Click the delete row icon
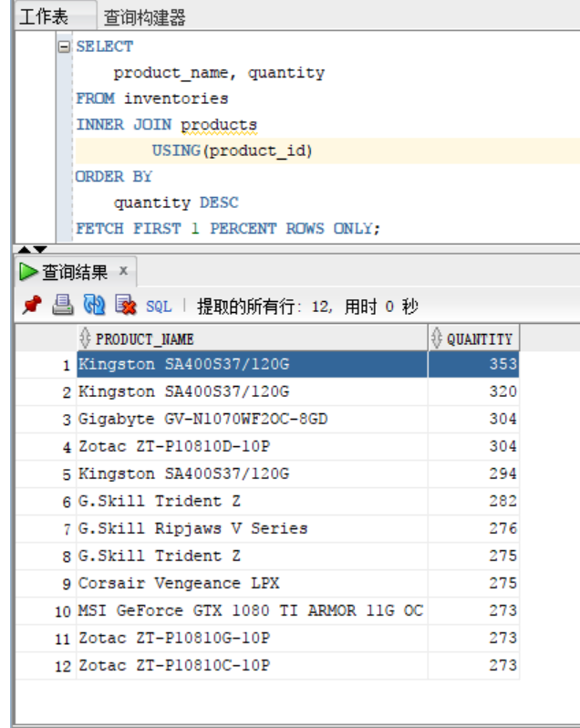 pos(125,306)
